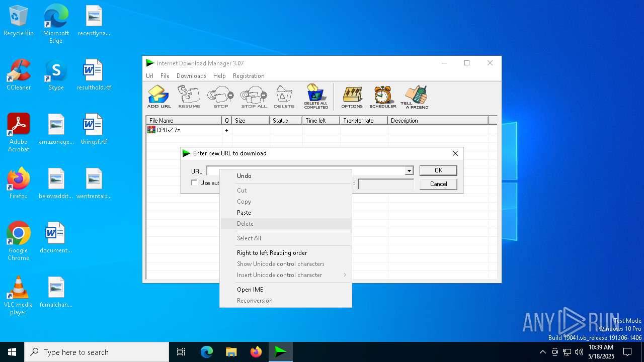The height and width of the screenshot is (362, 644).
Task: Open the notification center icon
Action: pyautogui.click(x=627, y=352)
